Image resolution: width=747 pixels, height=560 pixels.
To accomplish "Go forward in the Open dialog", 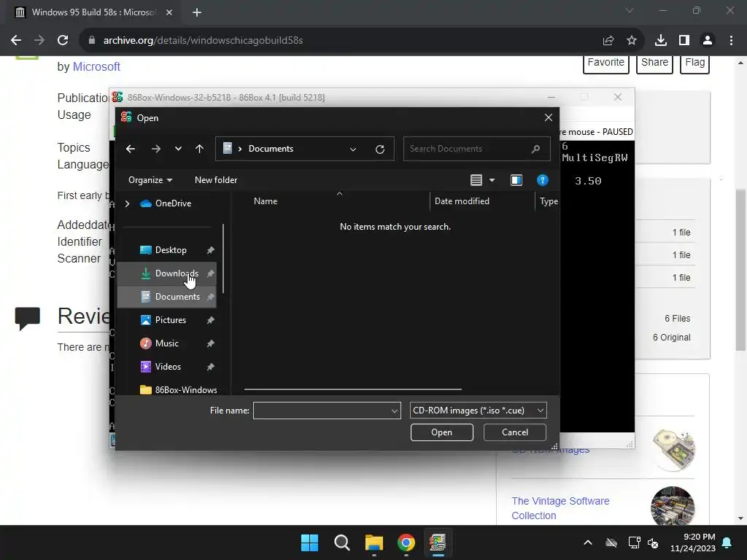I will pyautogui.click(x=156, y=149).
